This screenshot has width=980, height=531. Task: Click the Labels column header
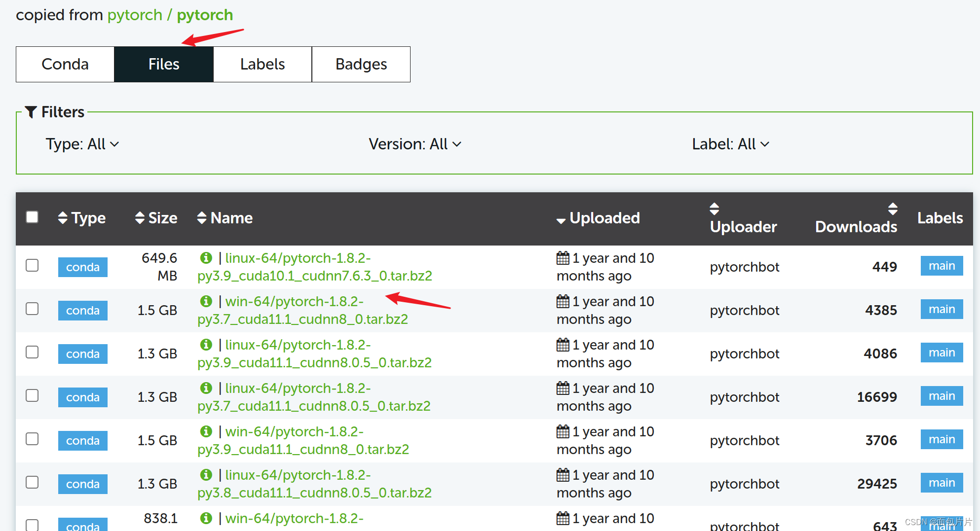[x=940, y=218]
